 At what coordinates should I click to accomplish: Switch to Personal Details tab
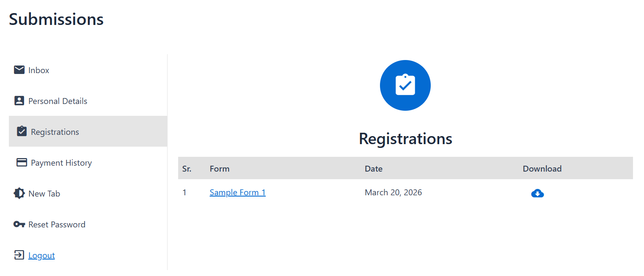point(58,101)
